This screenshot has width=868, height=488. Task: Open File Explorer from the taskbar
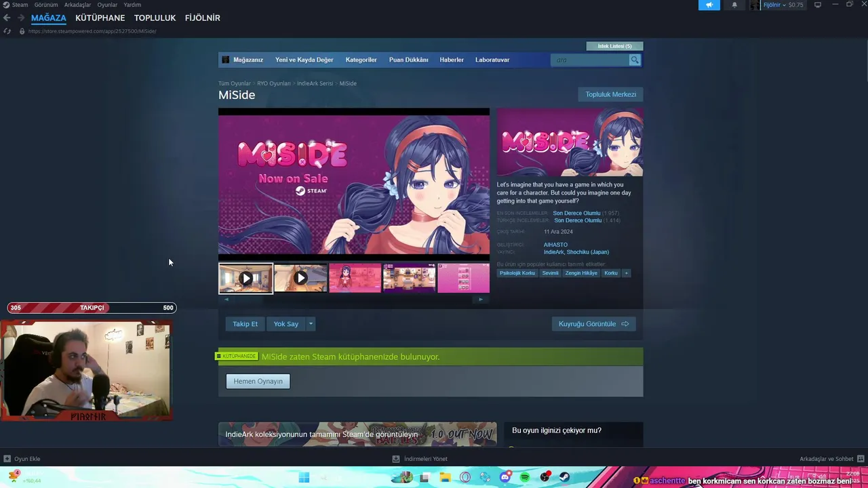(445, 477)
